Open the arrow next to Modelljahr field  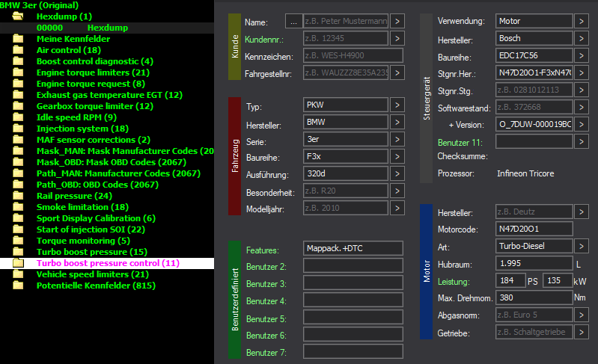tap(397, 208)
